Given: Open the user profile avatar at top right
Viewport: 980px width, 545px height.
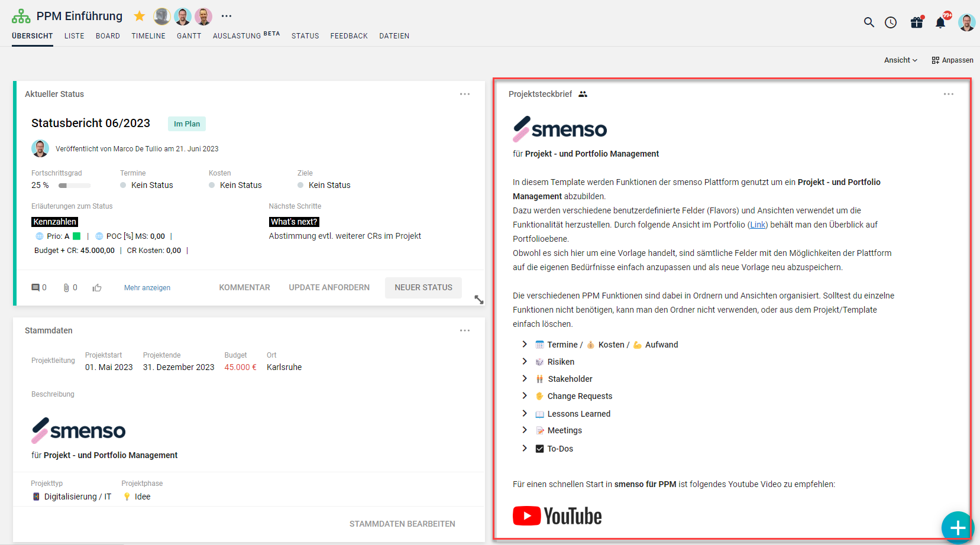Looking at the screenshot, I should [x=967, y=22].
